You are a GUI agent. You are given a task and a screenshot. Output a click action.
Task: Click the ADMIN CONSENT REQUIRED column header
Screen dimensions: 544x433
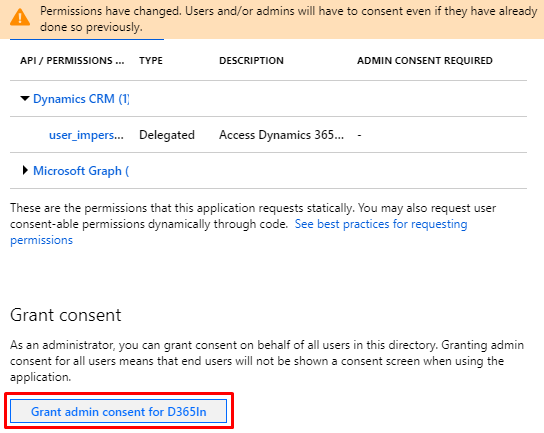(425, 60)
